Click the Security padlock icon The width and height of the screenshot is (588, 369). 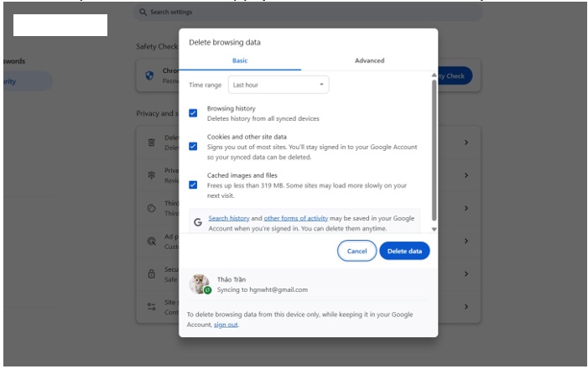click(152, 273)
